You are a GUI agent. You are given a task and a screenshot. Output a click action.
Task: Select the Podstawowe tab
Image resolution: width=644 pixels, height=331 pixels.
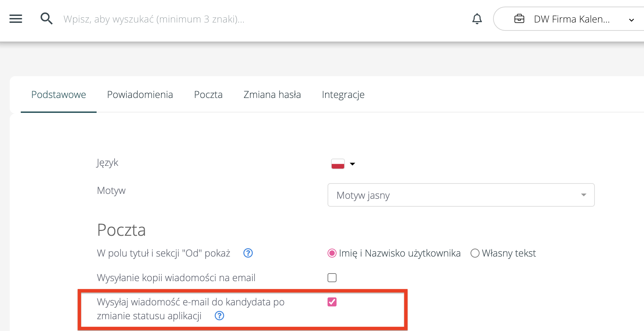click(59, 95)
